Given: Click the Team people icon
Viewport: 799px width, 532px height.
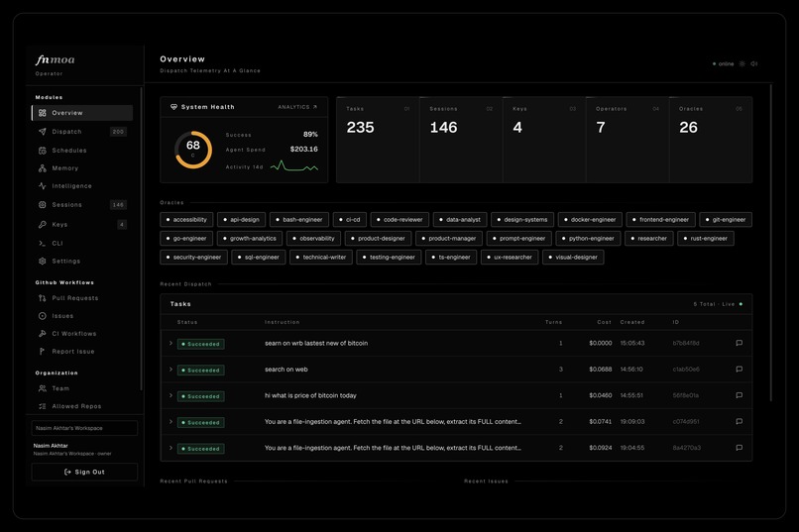Looking at the screenshot, I should coord(43,388).
